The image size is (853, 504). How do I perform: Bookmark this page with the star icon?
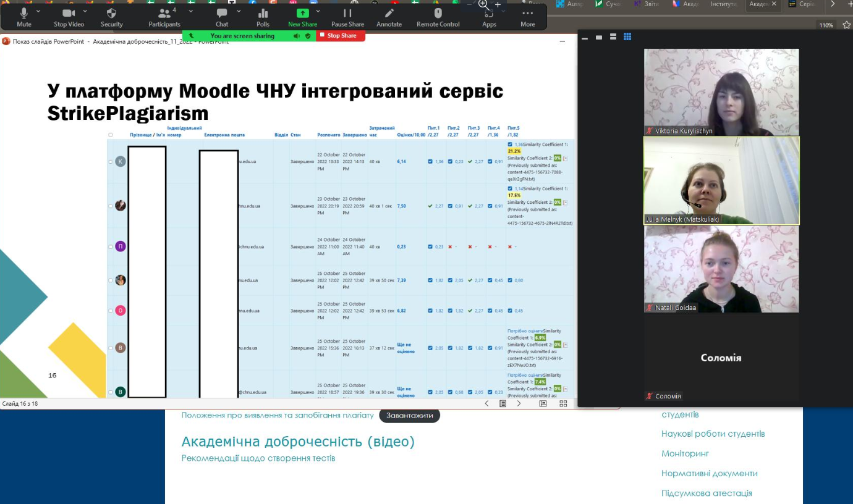846,25
